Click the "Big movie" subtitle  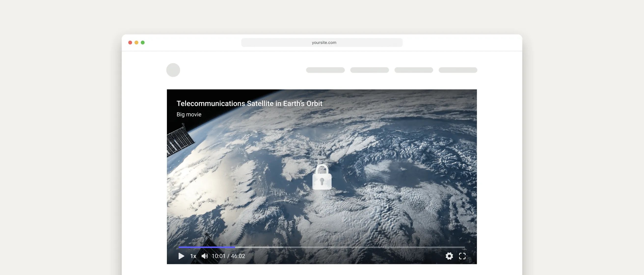[189, 114]
